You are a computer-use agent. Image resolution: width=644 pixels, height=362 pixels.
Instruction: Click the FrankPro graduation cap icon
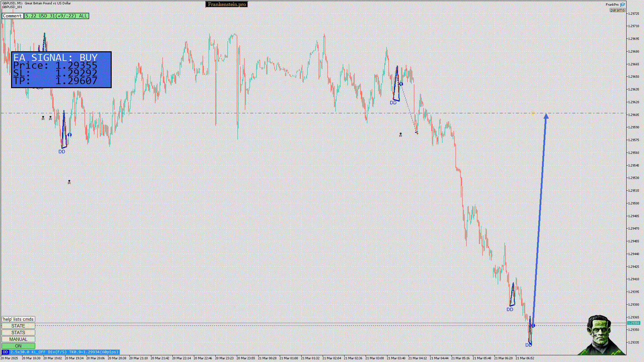(623, 5)
